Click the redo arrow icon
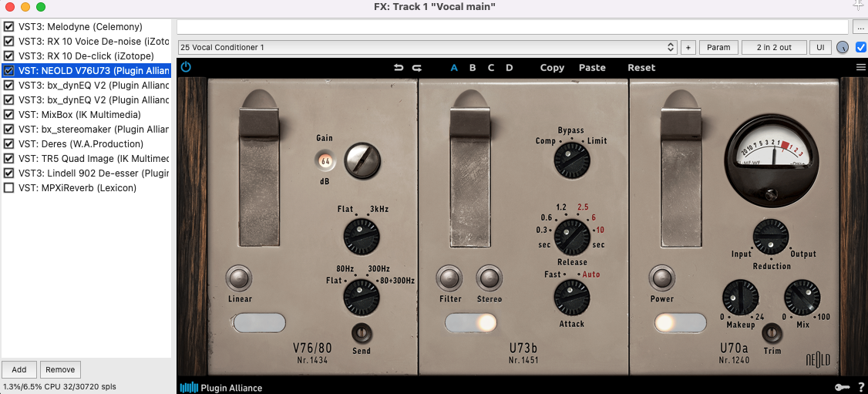This screenshot has height=394, width=868. click(417, 68)
